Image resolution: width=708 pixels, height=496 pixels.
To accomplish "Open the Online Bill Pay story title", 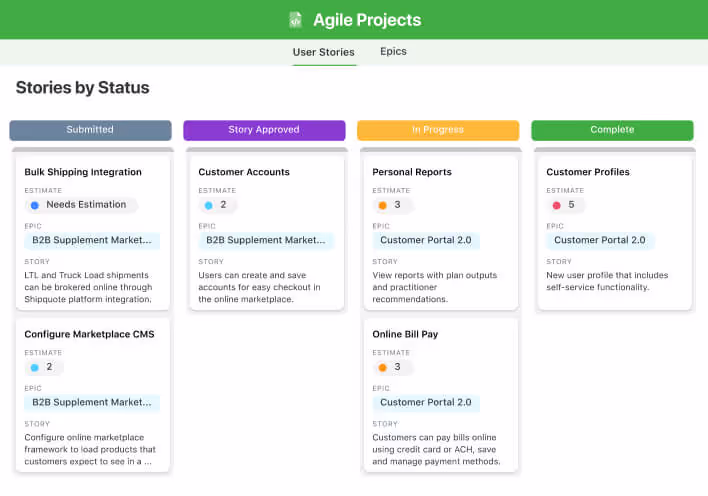I will pos(405,334).
